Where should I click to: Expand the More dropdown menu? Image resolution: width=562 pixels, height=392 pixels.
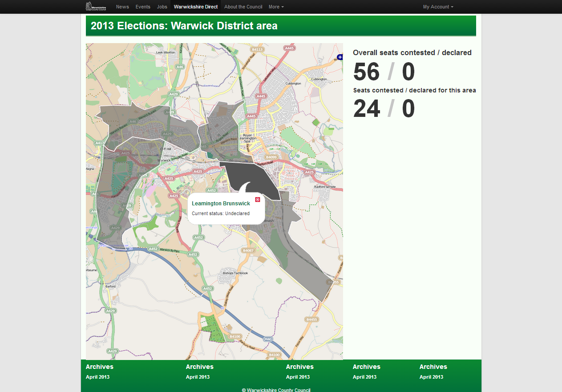pyautogui.click(x=276, y=7)
